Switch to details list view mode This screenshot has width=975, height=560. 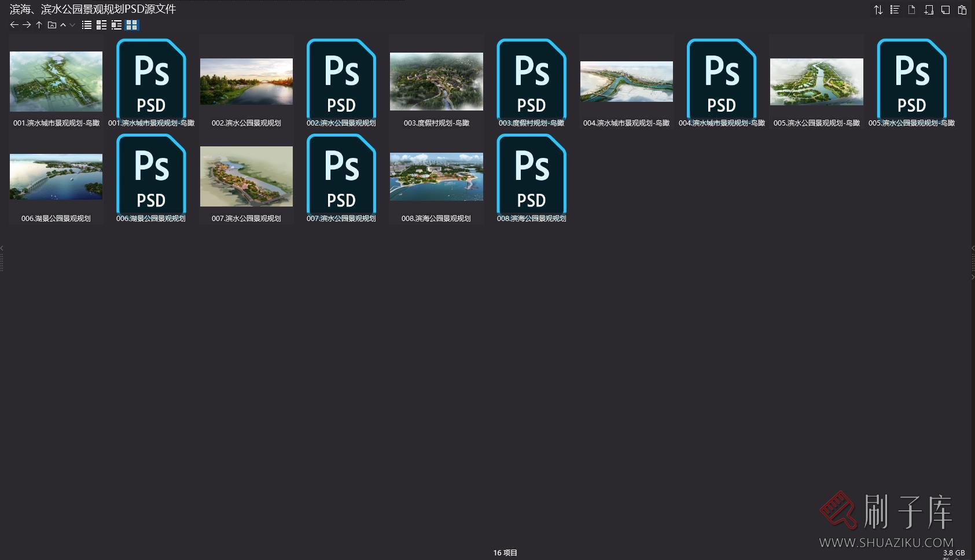pos(102,25)
